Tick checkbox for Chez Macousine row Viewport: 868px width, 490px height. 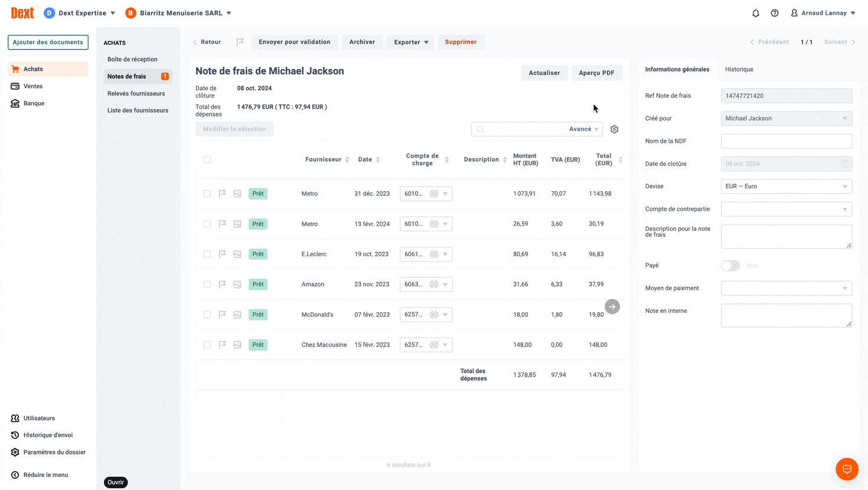click(x=207, y=345)
